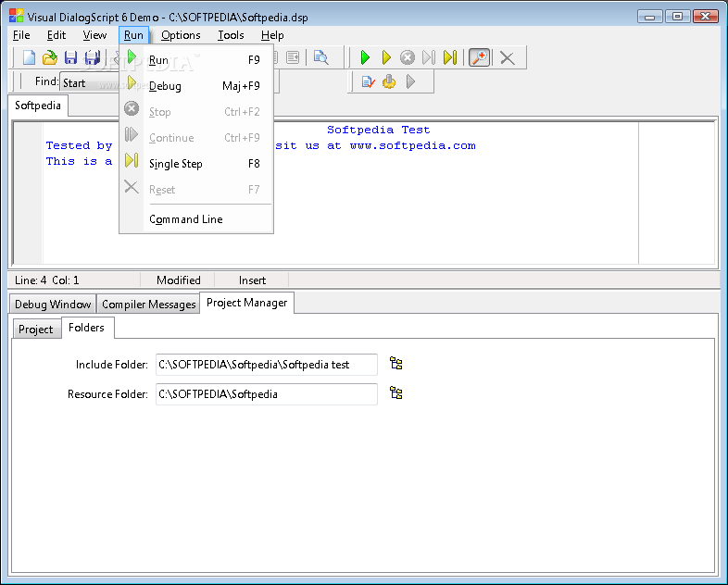The height and width of the screenshot is (585, 728).
Task: Switch to the Debug Window tab
Action: pyautogui.click(x=53, y=305)
